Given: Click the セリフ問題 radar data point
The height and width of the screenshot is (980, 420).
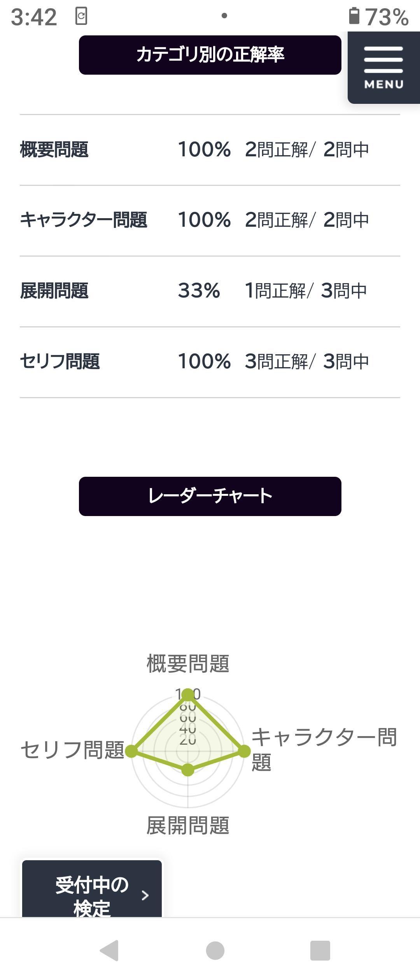Looking at the screenshot, I should coord(131,751).
